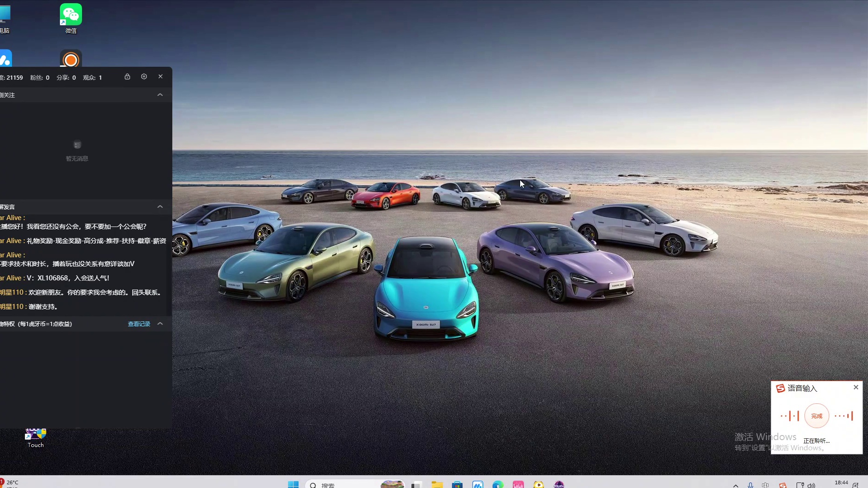Collapse the 特别关注 (special follow) section chevron
The image size is (868, 488).
click(x=160, y=95)
